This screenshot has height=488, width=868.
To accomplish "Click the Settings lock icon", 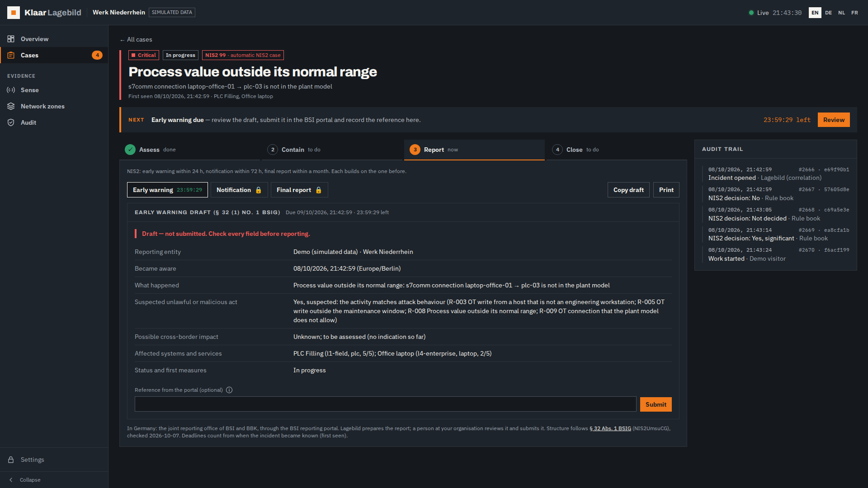I will click(11, 460).
